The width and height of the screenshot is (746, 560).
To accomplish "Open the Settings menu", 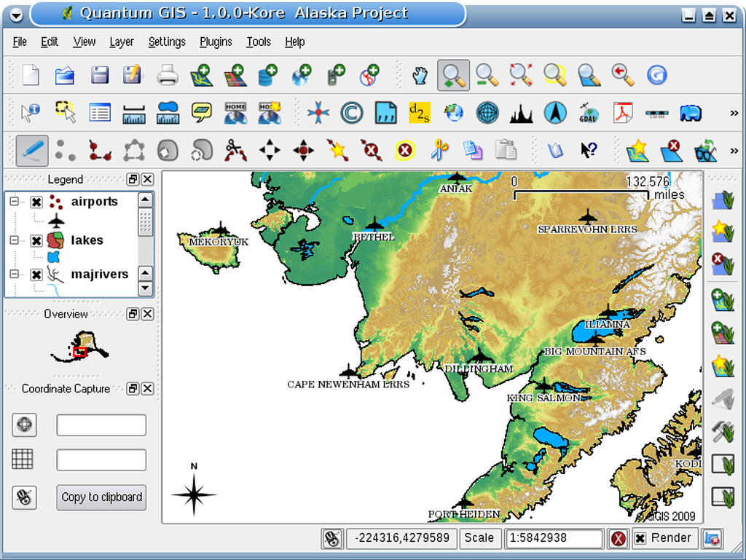I will tap(167, 42).
